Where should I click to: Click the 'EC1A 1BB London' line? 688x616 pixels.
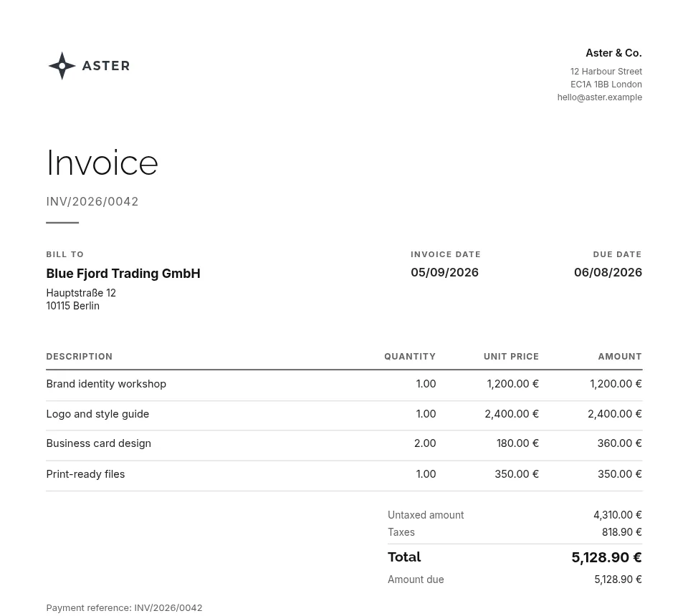coord(606,85)
